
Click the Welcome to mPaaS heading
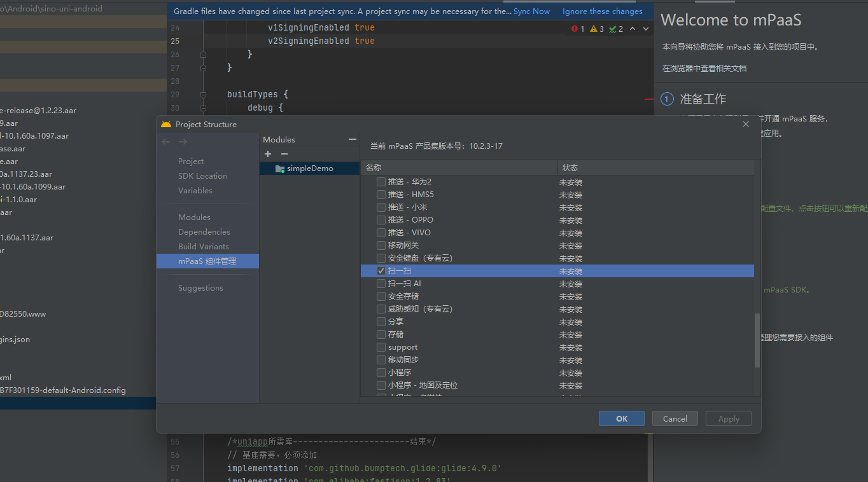(731, 20)
